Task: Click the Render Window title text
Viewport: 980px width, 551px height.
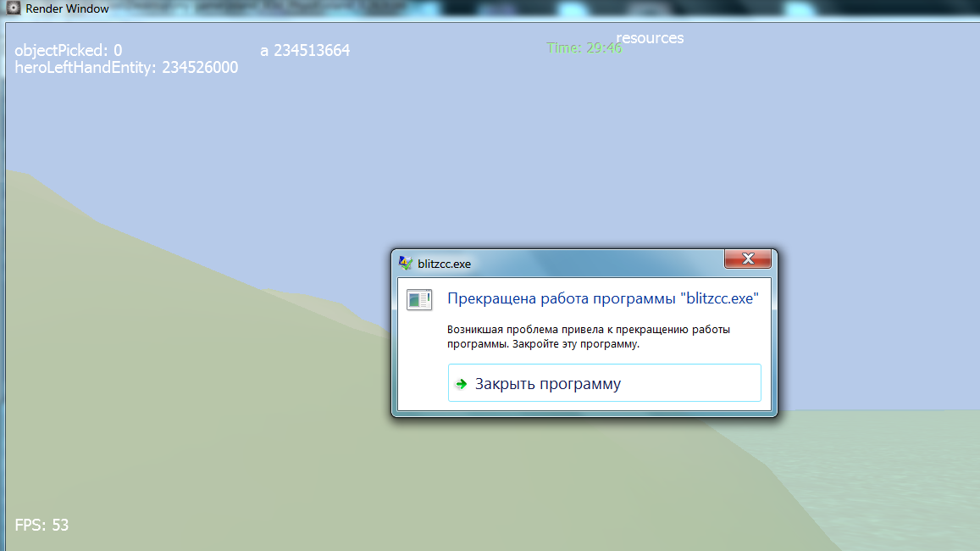Action: [x=67, y=8]
